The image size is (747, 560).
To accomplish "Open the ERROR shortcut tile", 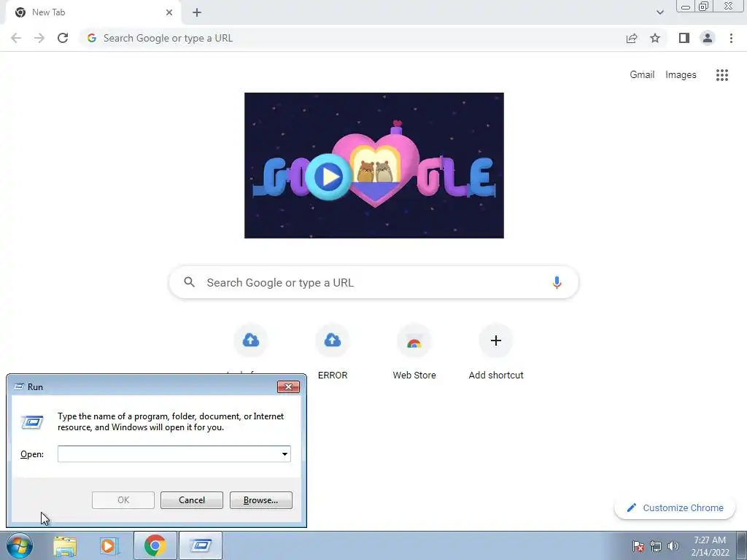I will point(333,351).
